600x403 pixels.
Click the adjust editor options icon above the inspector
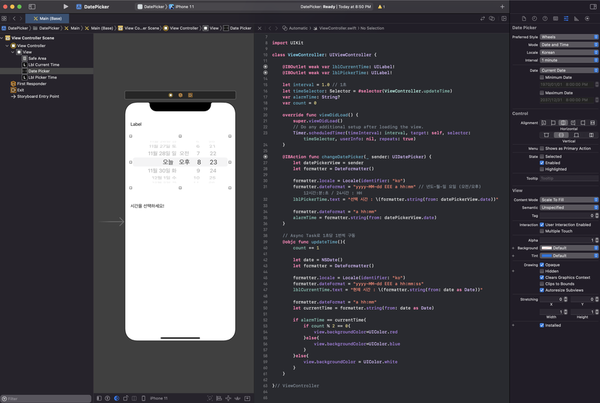tap(492, 18)
